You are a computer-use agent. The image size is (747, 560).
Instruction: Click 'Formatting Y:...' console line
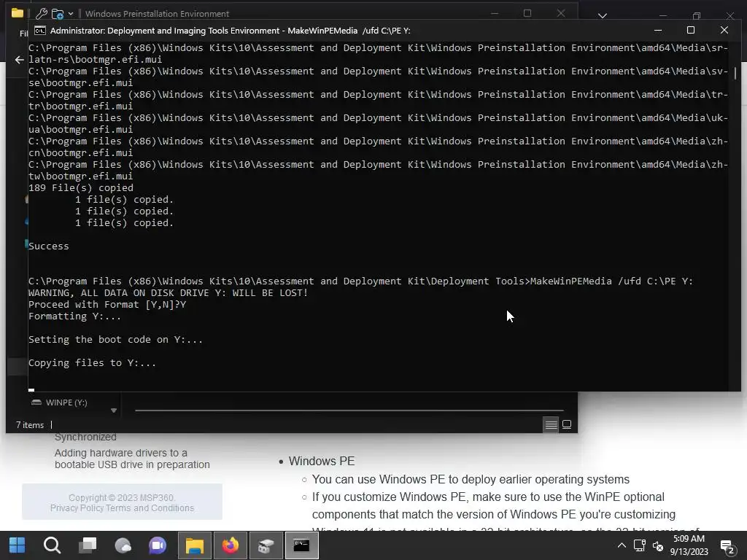point(74,316)
